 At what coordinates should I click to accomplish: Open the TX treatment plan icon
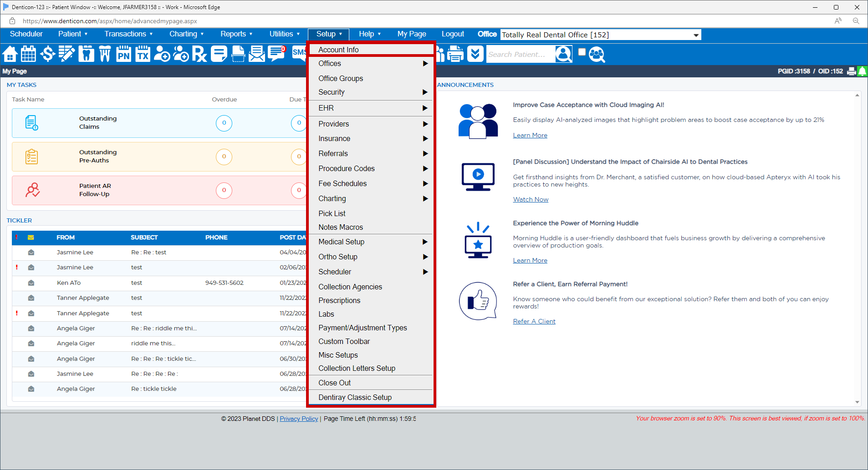tap(143, 54)
